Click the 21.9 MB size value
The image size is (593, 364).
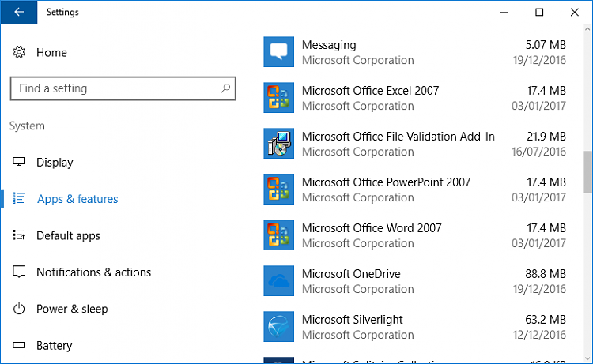546,137
